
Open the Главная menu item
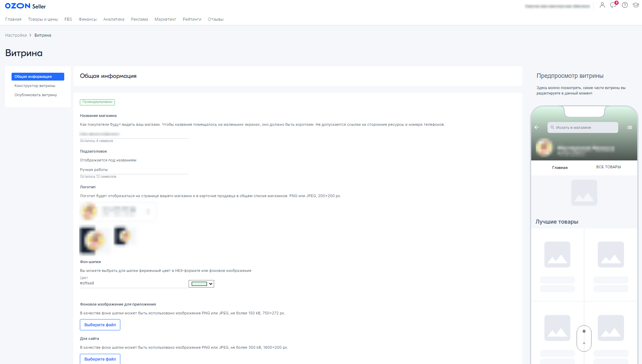click(x=13, y=19)
